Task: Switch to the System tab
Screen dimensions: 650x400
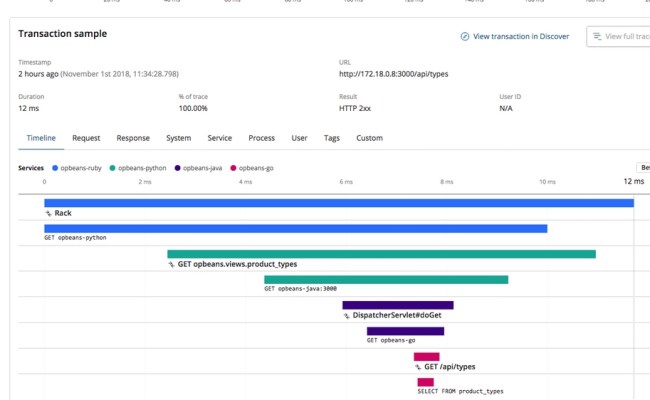Action: [x=179, y=138]
